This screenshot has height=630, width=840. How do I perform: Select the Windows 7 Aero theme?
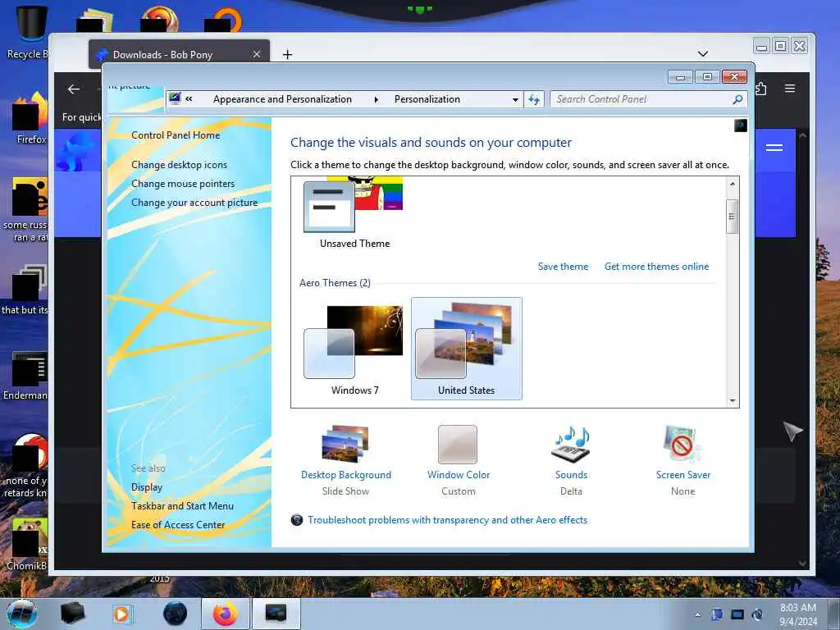354,349
